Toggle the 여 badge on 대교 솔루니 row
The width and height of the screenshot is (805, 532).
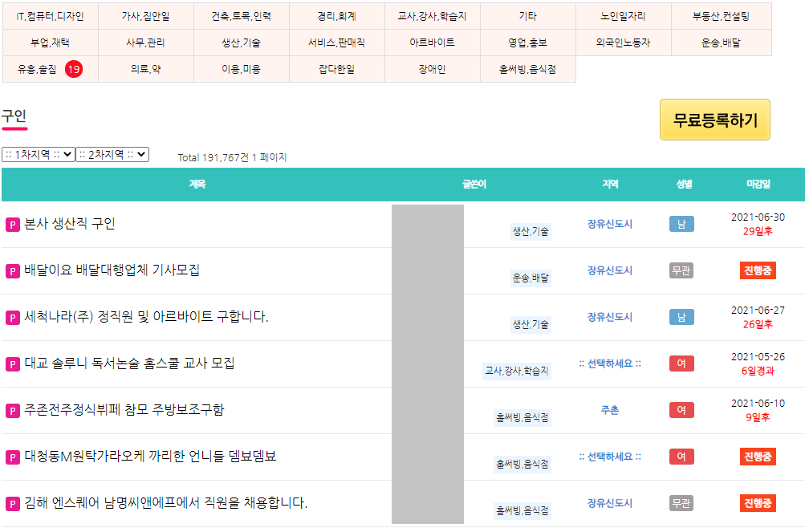point(681,363)
